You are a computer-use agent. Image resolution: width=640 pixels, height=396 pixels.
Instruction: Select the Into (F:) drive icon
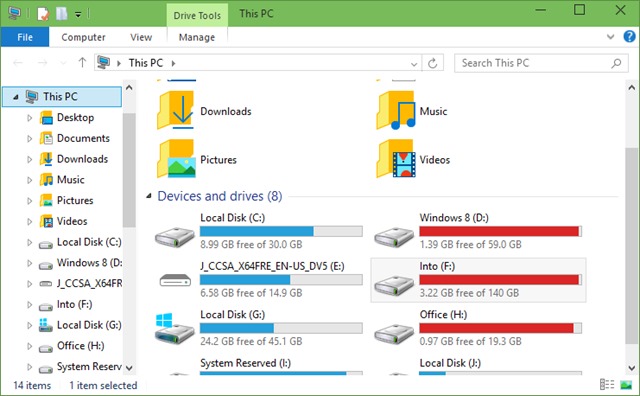[x=394, y=285]
